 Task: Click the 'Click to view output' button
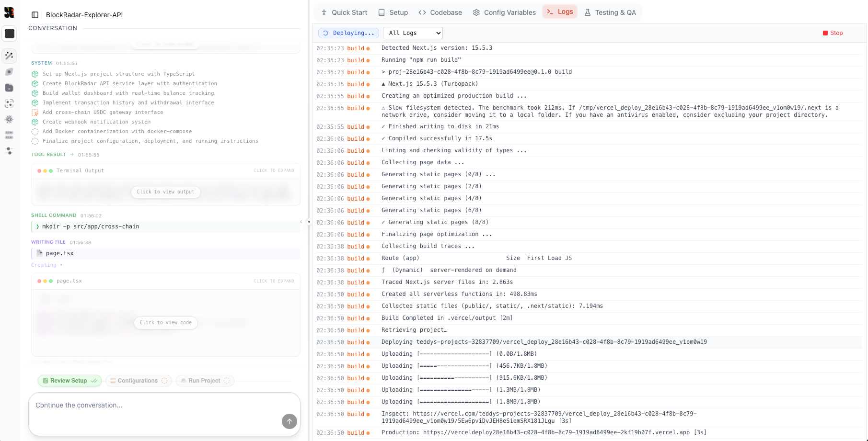[x=166, y=192]
